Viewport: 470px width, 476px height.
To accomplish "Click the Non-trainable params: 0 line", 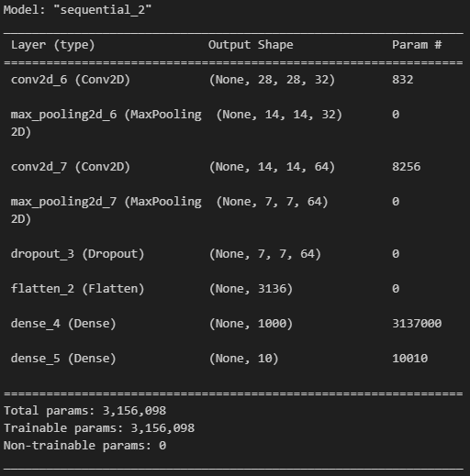I will pos(84,446).
